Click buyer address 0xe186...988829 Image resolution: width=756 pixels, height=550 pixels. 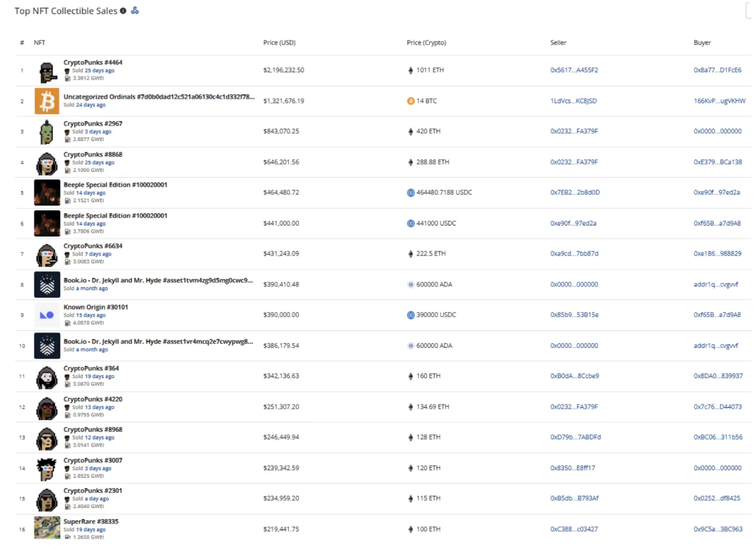(x=717, y=254)
